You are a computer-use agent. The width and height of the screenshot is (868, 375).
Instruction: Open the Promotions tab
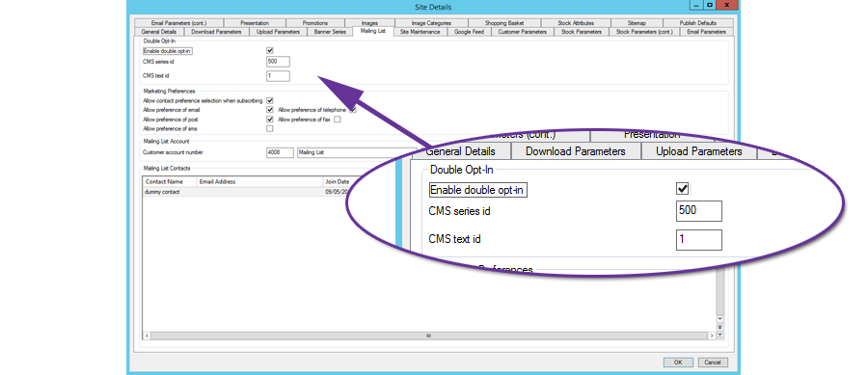pos(315,23)
